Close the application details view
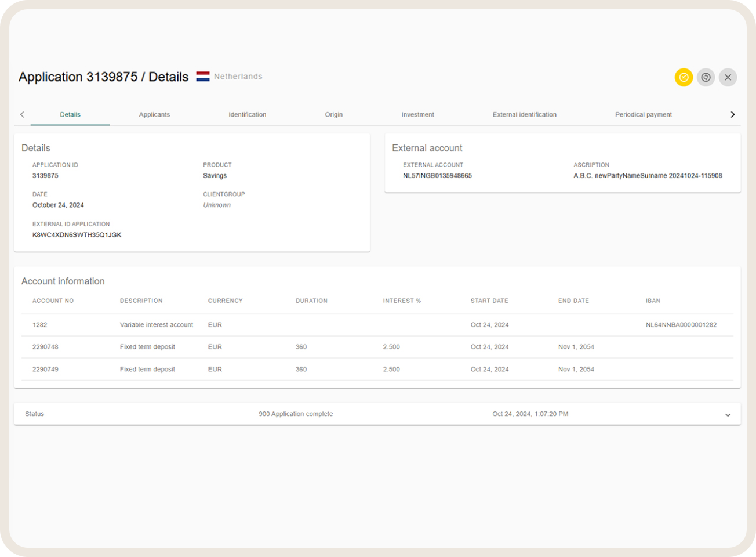756x557 pixels. click(x=728, y=77)
